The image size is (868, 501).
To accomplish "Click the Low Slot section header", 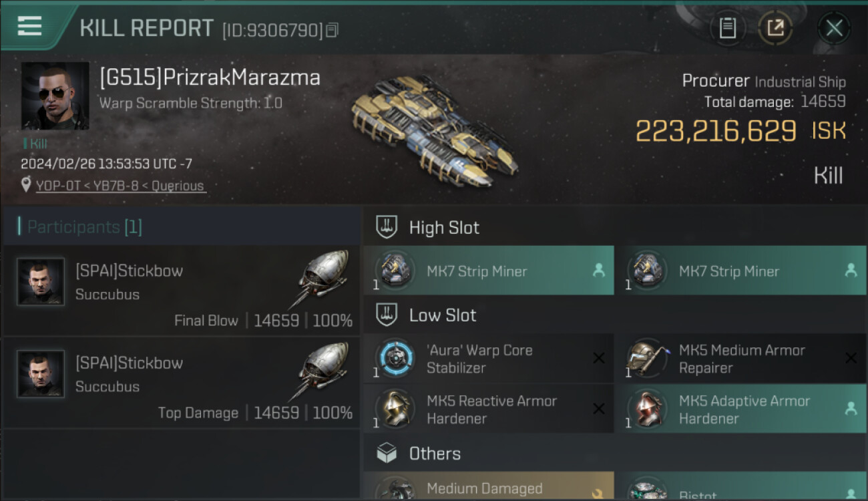I will (x=614, y=315).
